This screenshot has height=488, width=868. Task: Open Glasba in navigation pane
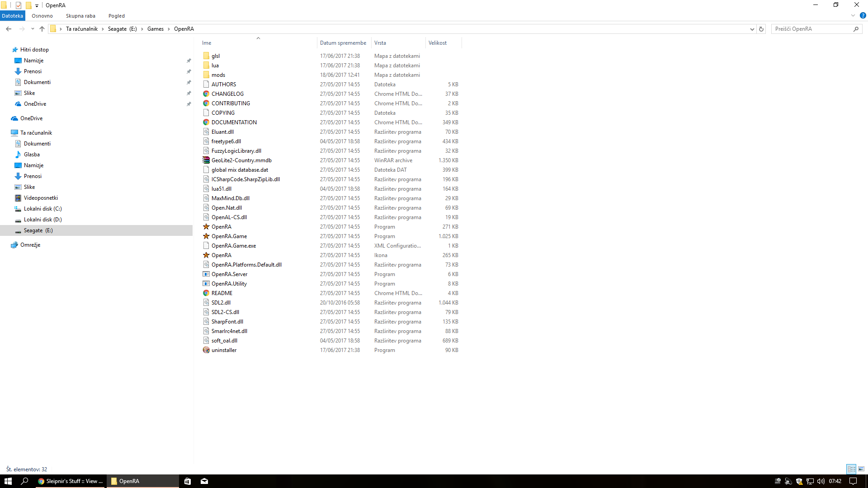coord(32,155)
